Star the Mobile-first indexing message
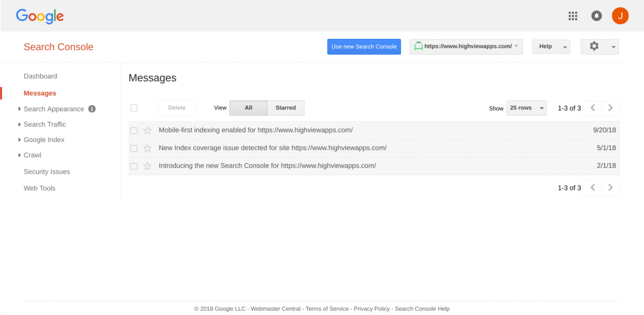Viewport: 644px width, 315px height. (x=147, y=130)
